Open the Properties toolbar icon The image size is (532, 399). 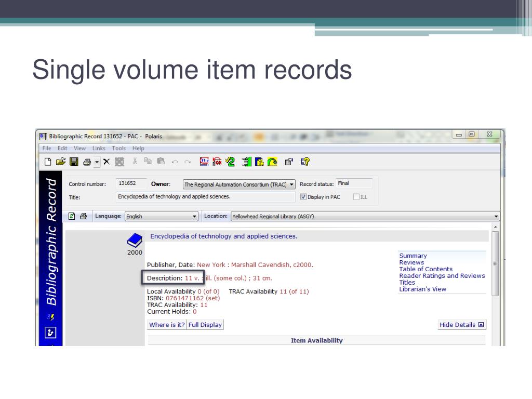[289, 162]
